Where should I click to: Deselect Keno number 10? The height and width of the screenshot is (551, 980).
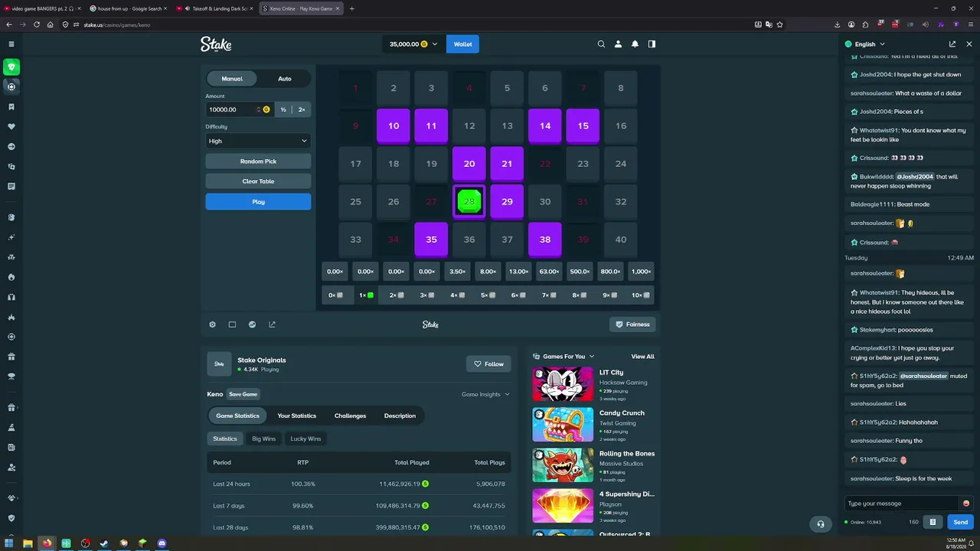[x=394, y=126]
